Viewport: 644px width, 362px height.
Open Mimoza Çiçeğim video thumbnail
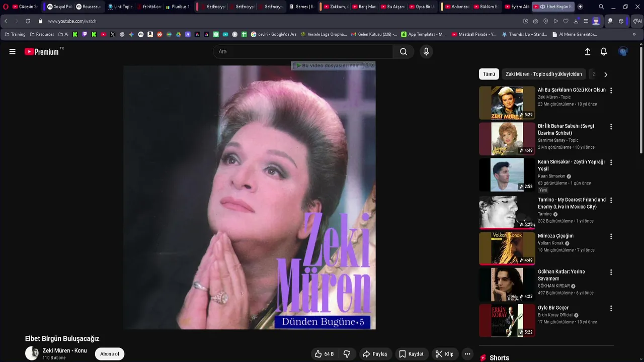click(507, 248)
